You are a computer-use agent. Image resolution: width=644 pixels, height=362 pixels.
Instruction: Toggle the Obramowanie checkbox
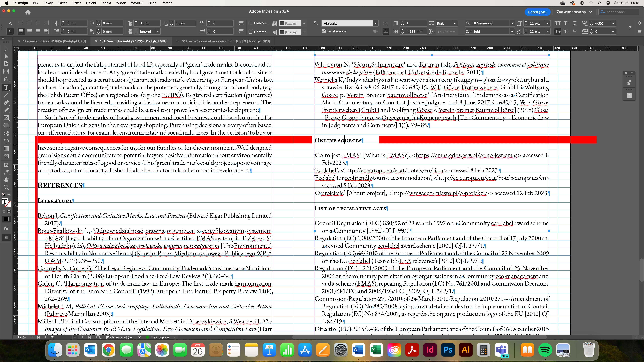tap(250, 32)
